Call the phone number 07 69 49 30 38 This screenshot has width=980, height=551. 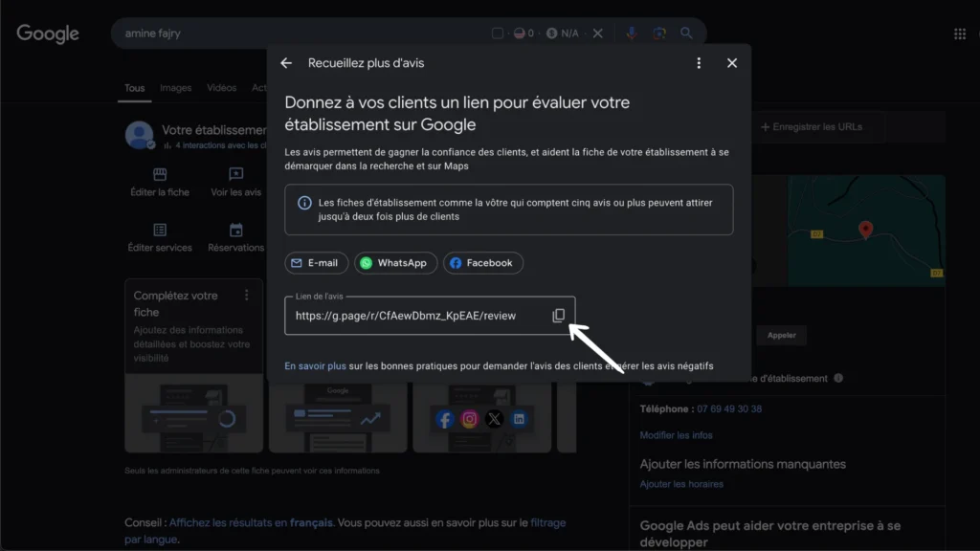pos(729,409)
